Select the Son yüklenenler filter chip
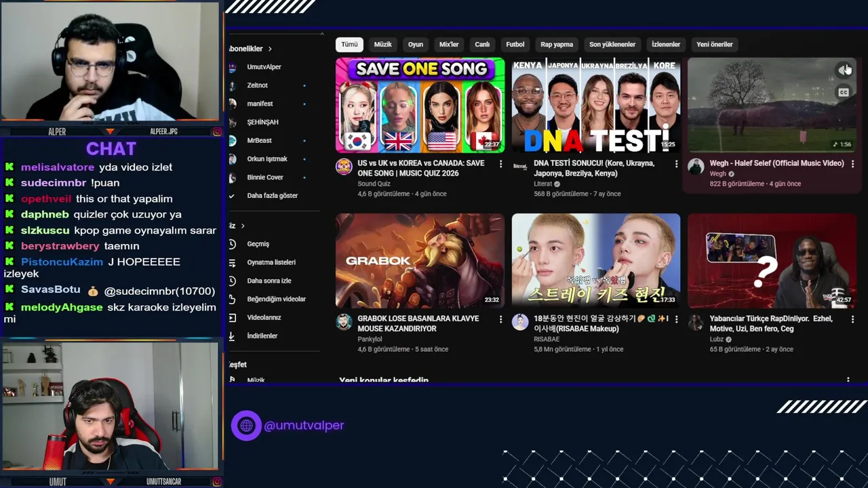Image resolution: width=868 pixels, height=488 pixels. (x=612, y=45)
